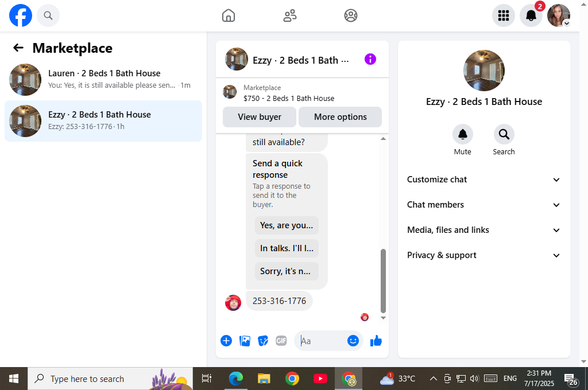588x390 pixels.
Task: Open Windows notification center icon
Action: 571,379
